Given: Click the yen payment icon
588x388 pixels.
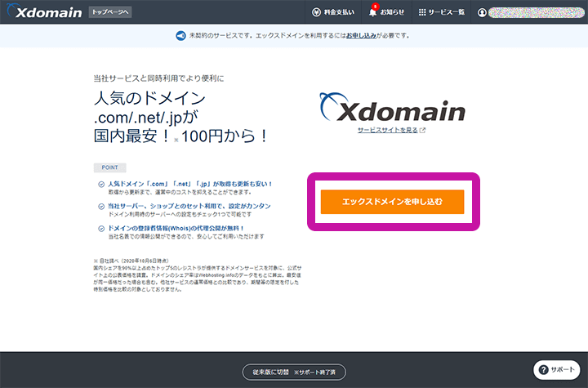Looking at the screenshot, I should pos(317,12).
